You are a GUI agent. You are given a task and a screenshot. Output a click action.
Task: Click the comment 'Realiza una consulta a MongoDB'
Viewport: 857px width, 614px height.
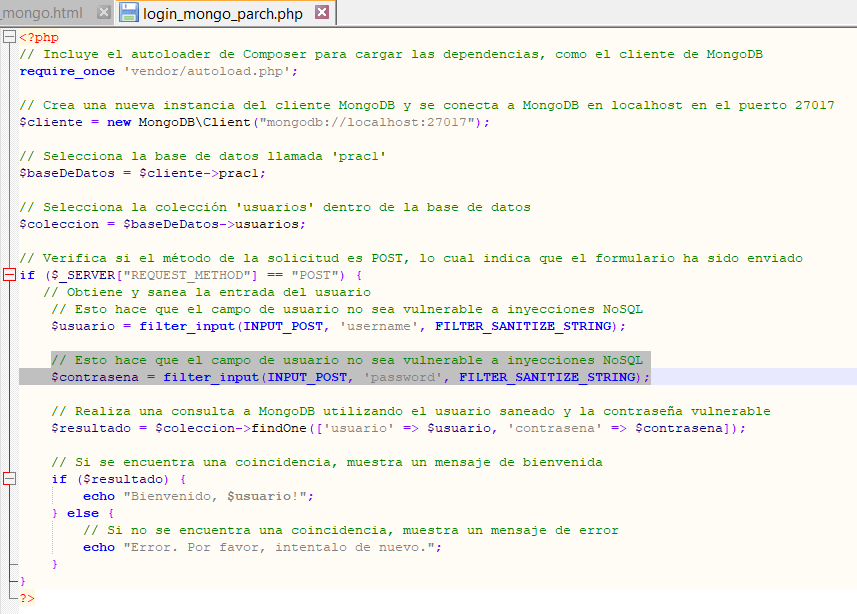coord(410,411)
